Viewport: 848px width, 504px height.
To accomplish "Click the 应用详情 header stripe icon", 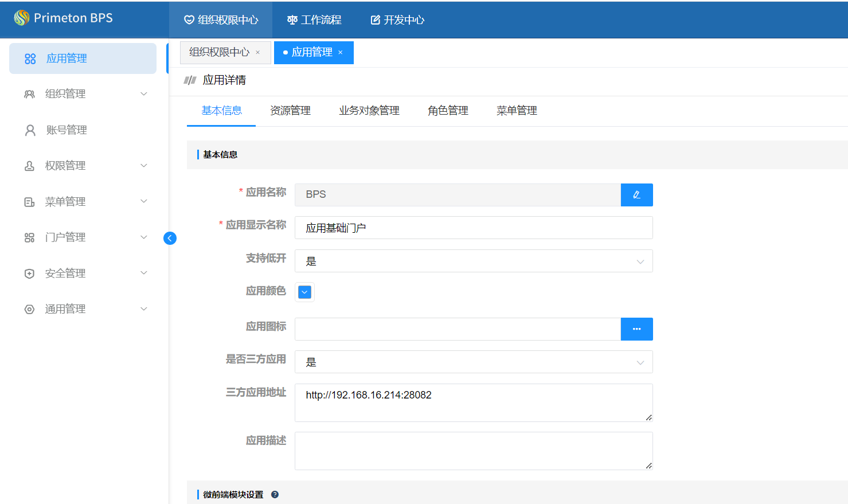I will (x=190, y=80).
